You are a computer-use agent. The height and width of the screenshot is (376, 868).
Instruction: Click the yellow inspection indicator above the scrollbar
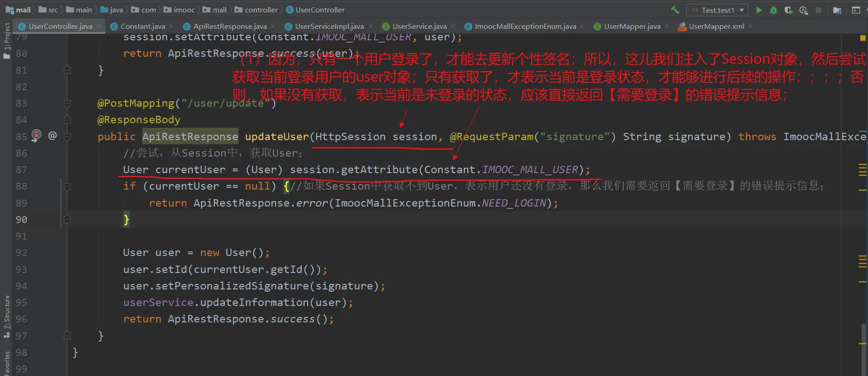point(863,38)
